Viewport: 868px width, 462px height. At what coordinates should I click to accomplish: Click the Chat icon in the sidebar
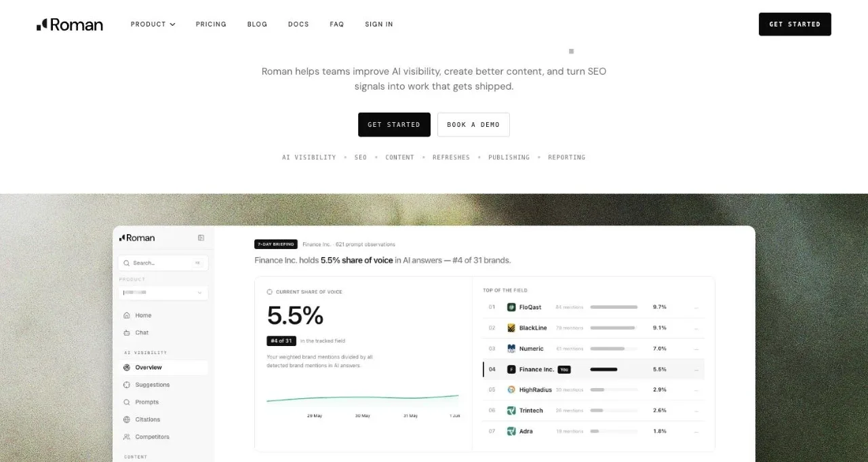click(127, 333)
